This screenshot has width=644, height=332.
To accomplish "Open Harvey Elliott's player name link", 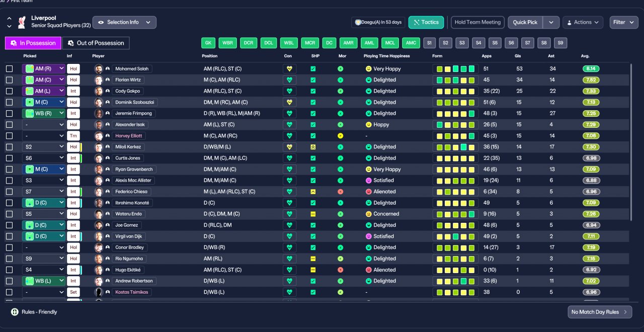I will point(129,136).
